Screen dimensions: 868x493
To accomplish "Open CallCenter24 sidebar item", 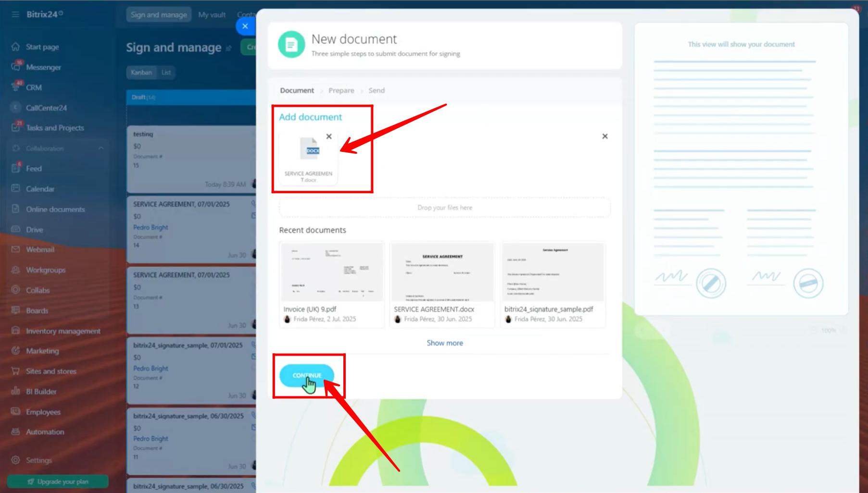I will pyautogui.click(x=46, y=108).
